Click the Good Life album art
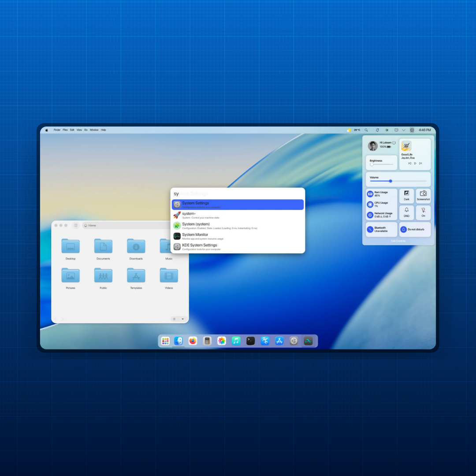476x476 pixels. pyautogui.click(x=406, y=146)
